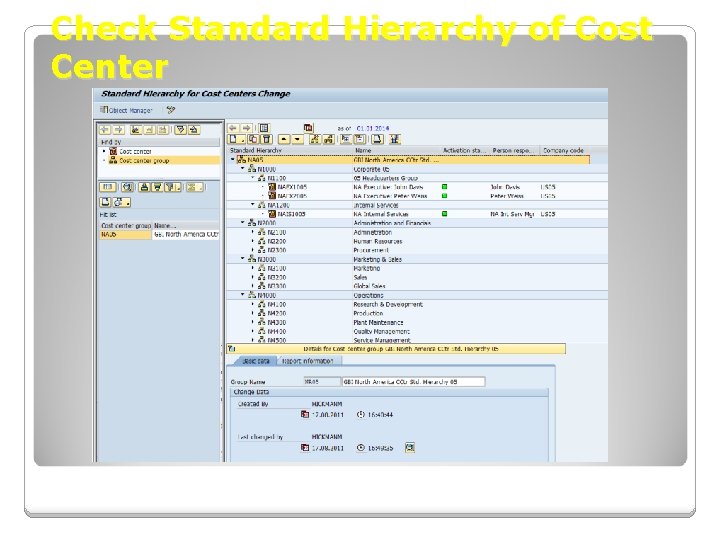Click the Delete trash can icon
The image size is (720, 540).
click(267, 140)
